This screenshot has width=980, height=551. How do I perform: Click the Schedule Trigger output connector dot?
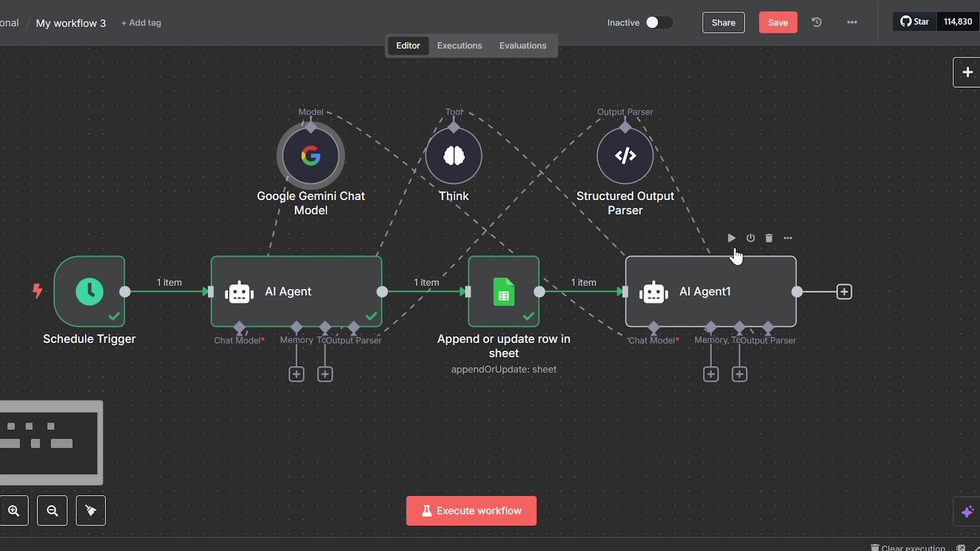125,292
